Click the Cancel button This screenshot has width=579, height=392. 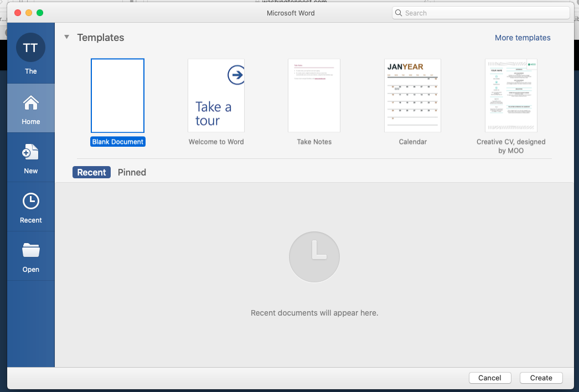490,378
